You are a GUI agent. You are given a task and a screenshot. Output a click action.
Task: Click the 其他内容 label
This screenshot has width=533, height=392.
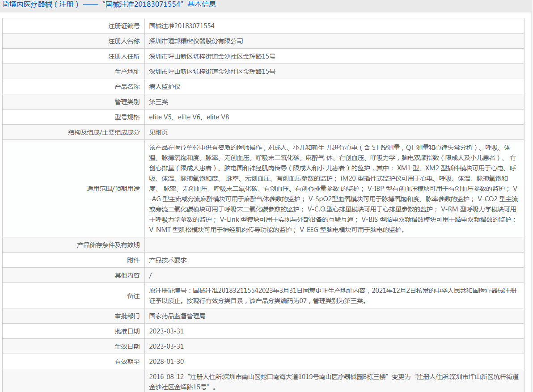pos(127,275)
